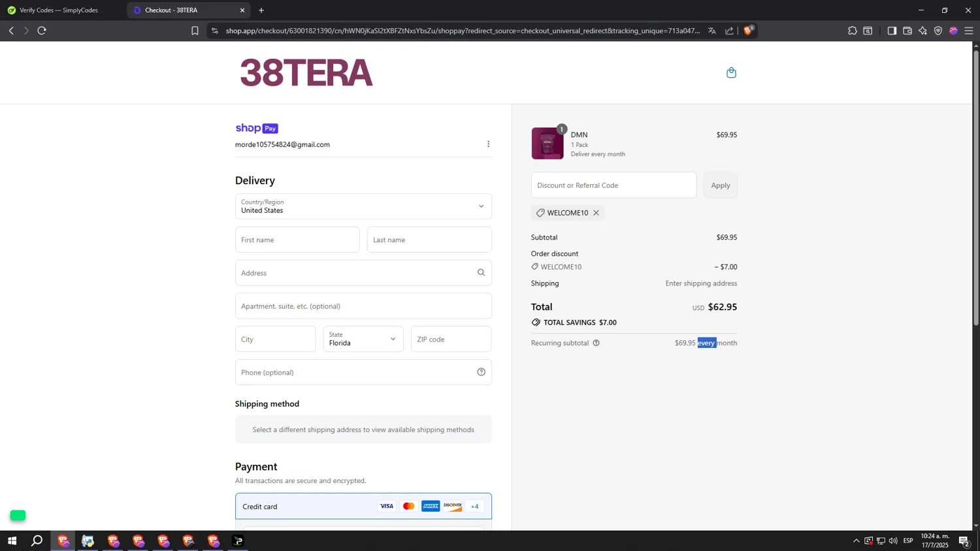Remove the WELCOME10 discount code

coord(596,213)
